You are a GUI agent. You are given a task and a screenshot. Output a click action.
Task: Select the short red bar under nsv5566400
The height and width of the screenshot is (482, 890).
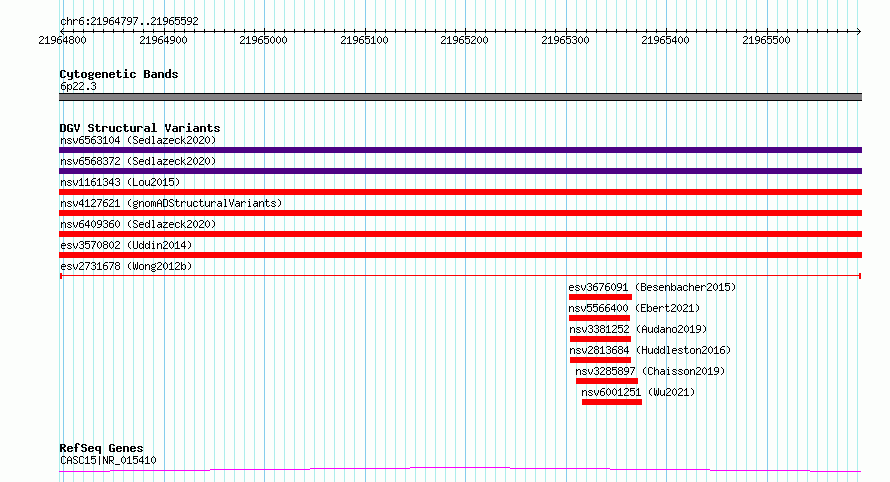[599, 318]
